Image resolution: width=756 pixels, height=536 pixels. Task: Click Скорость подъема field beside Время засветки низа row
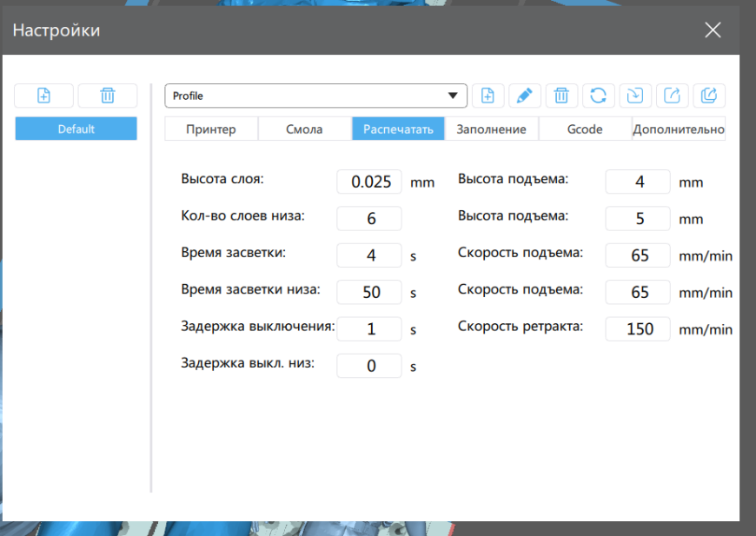coord(638,292)
